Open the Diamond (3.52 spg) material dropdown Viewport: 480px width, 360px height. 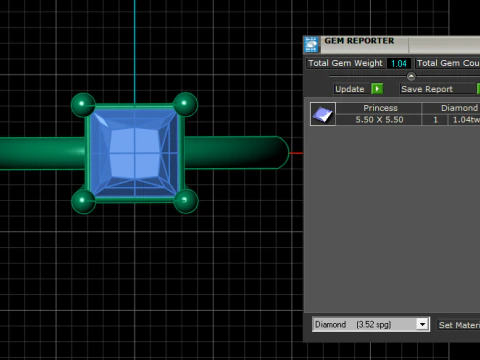coord(422,324)
